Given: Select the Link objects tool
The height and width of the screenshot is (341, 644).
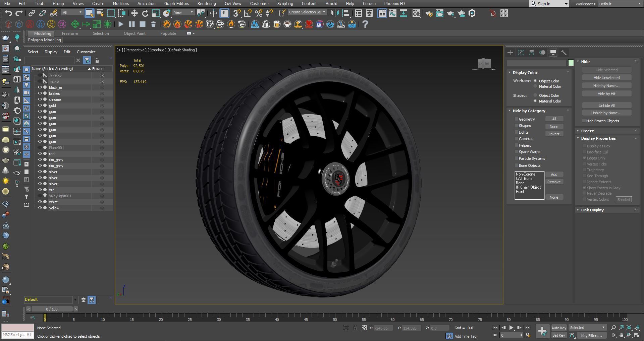Looking at the screenshot, I should [32, 13].
